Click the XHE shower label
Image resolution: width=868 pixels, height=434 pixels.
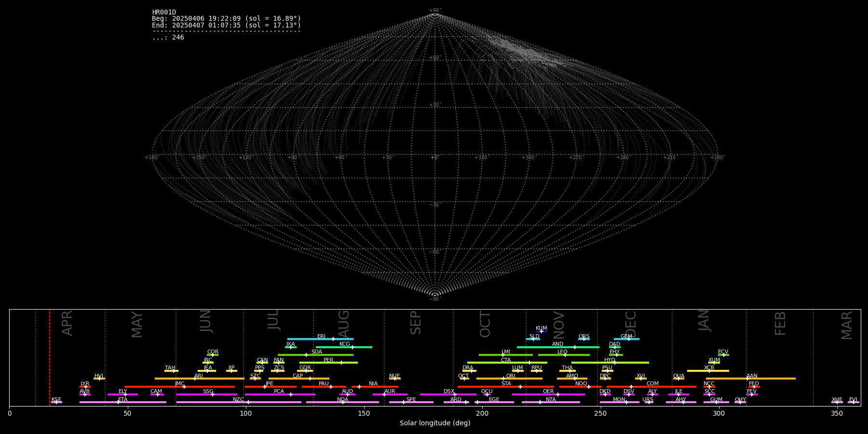click(x=837, y=400)
